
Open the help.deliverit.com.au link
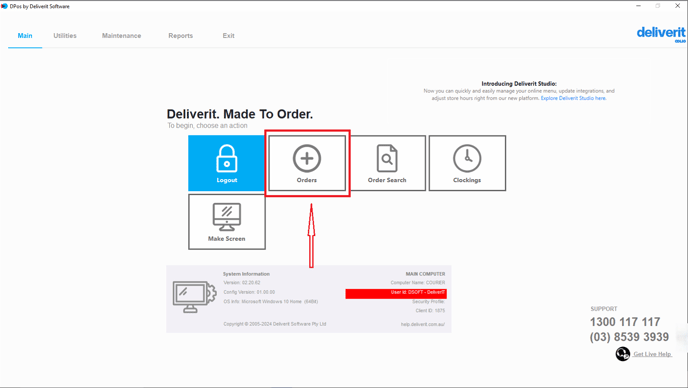(423, 324)
